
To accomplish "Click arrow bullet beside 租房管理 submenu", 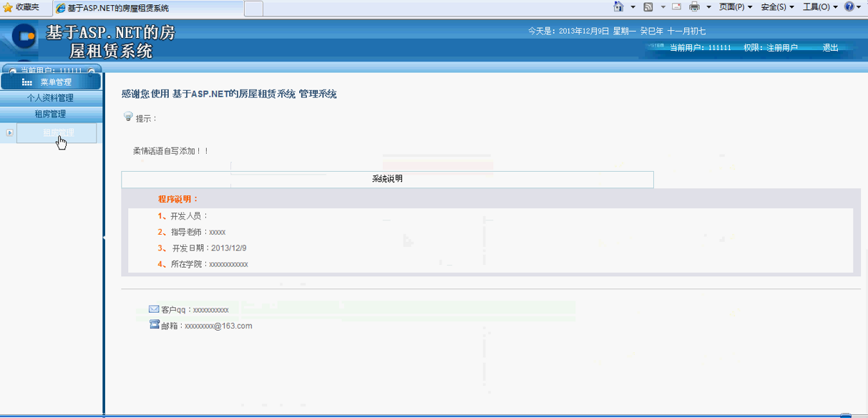I will click(x=9, y=132).
